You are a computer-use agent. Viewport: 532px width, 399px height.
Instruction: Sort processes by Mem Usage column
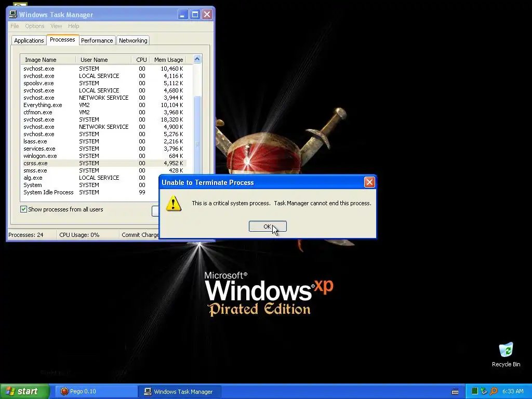(x=168, y=60)
